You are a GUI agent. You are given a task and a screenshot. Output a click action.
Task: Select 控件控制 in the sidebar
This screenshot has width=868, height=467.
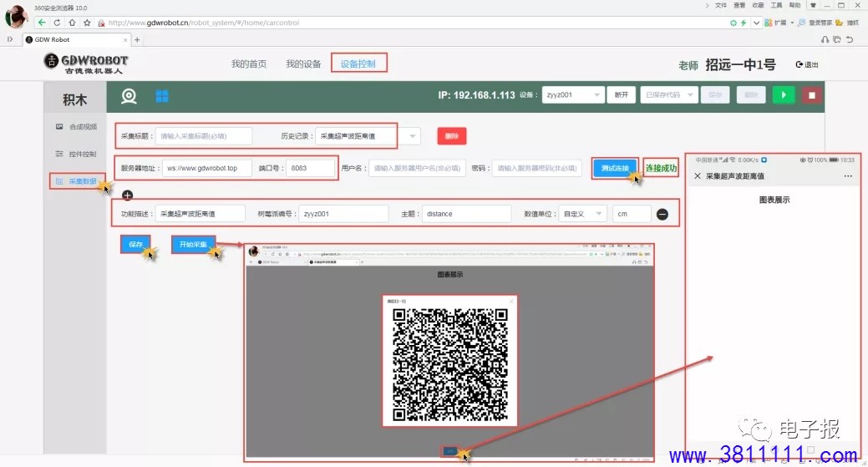click(x=76, y=154)
